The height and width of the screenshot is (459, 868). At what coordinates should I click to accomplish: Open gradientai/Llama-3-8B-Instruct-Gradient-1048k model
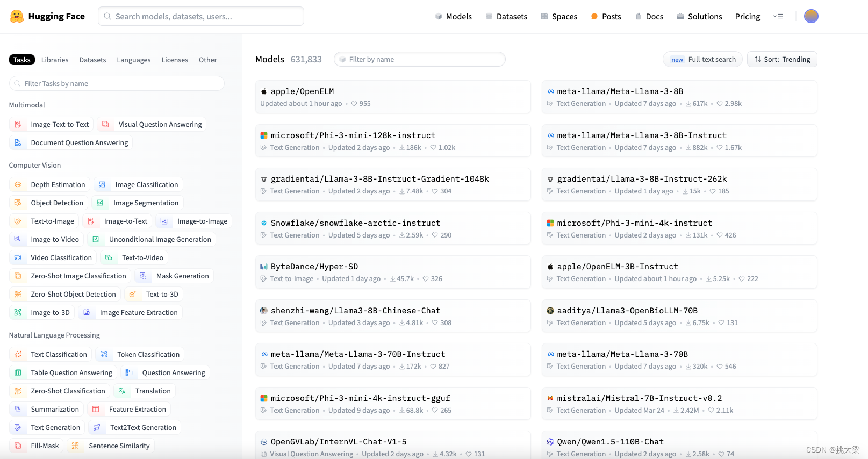coord(393,184)
